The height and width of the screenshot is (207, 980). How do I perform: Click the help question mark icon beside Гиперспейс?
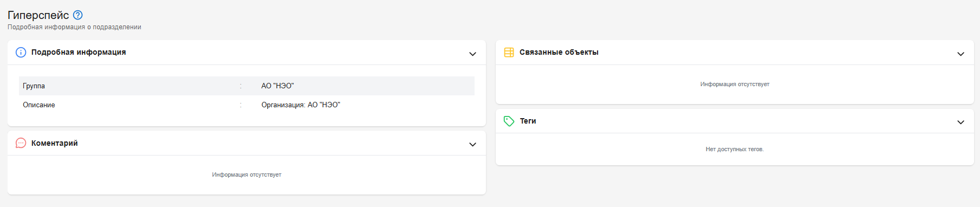[x=77, y=15]
